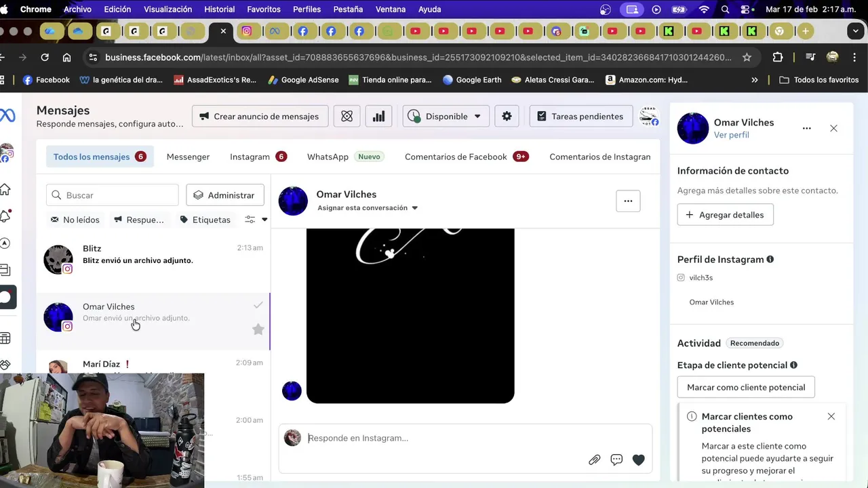This screenshot has width=868, height=488.
Task: Click Agregar detalles button
Action: [725, 215]
